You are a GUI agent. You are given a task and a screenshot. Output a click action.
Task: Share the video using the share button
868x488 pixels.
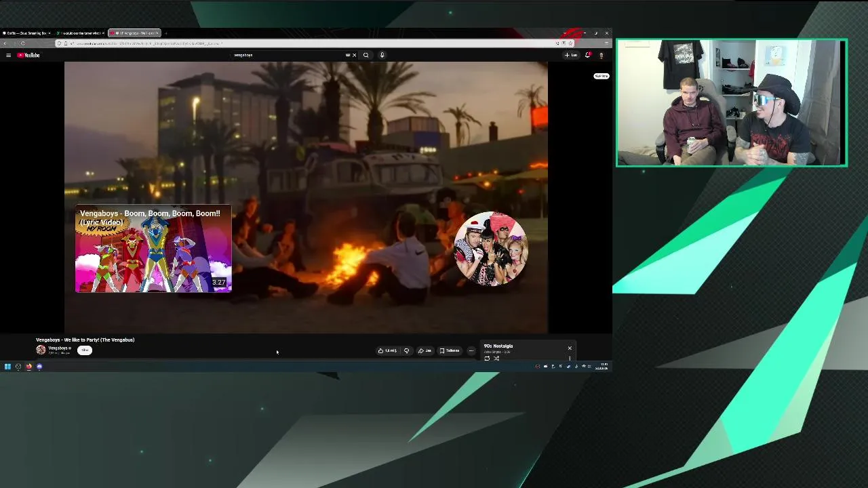425,350
